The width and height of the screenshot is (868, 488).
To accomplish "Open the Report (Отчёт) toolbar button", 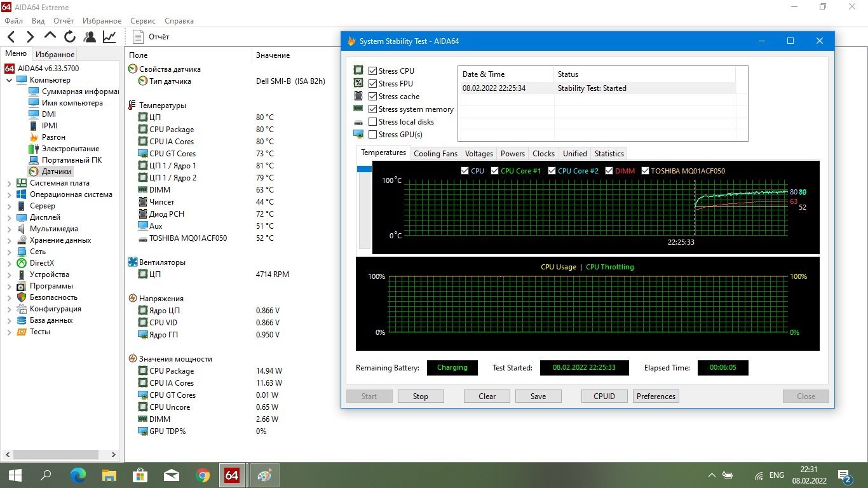I will (x=151, y=37).
